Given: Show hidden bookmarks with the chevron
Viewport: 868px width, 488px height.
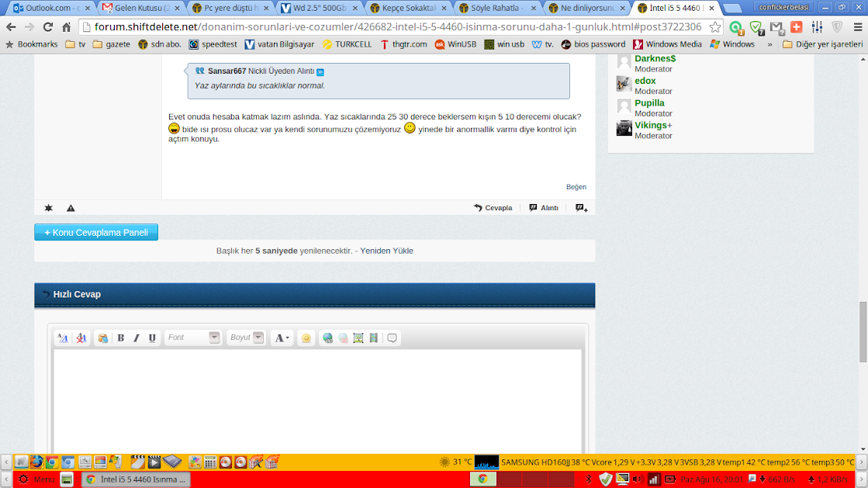Looking at the screenshot, I should tap(769, 44).
